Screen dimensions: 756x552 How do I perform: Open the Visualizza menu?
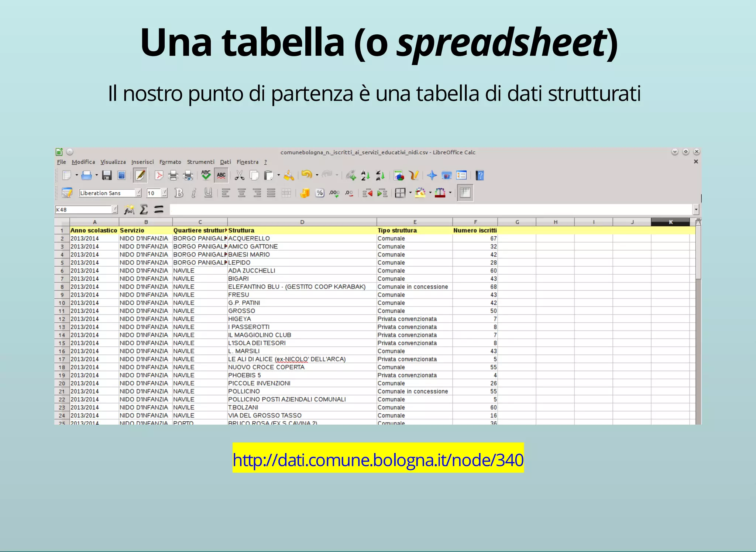tap(113, 162)
